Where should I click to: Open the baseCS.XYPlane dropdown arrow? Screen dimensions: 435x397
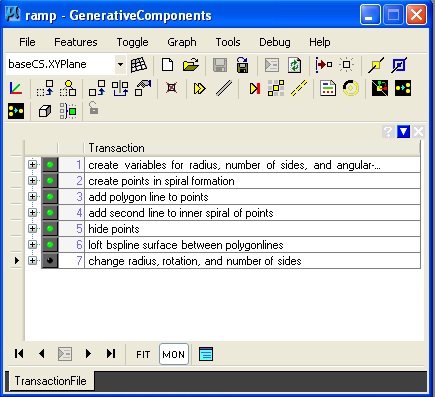pos(120,64)
